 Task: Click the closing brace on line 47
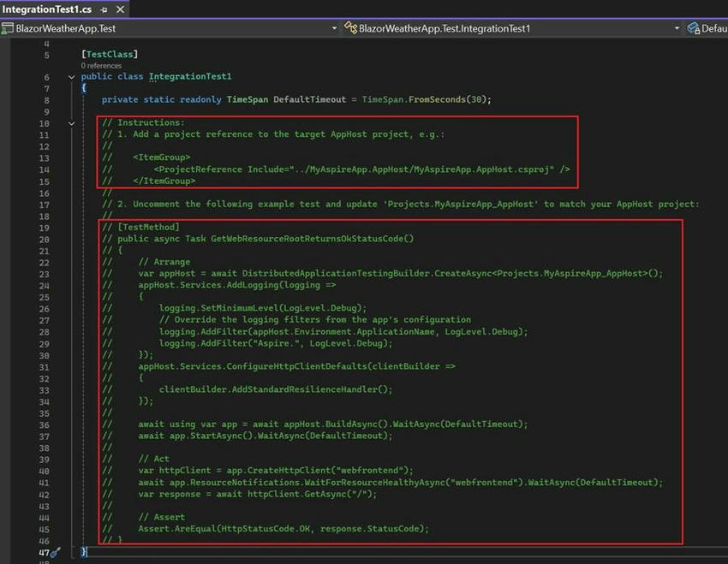[83, 552]
